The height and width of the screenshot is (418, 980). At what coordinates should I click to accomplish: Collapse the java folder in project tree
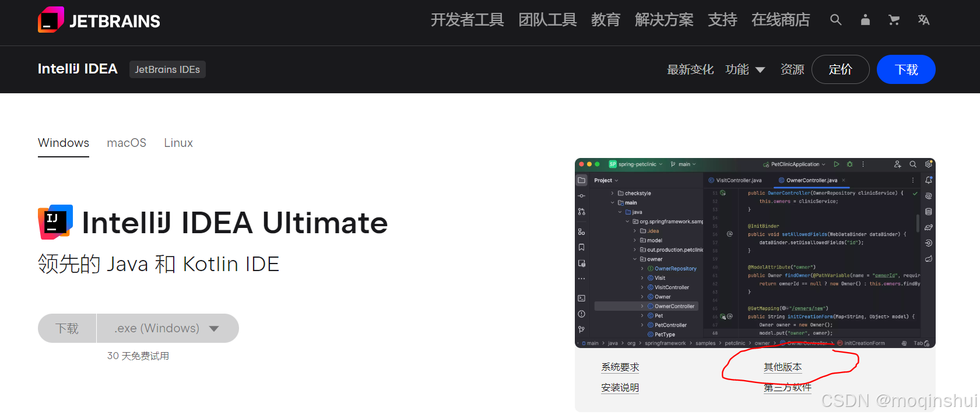(620, 212)
